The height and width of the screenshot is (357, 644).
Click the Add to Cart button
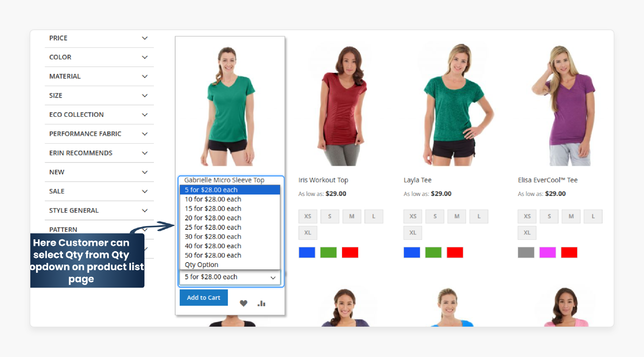(x=204, y=297)
